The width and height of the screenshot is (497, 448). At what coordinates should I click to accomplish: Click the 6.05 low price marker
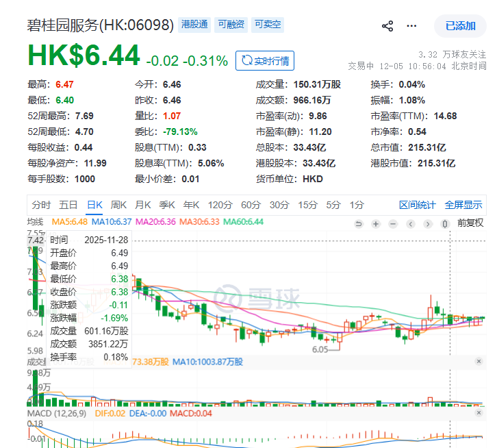[x=321, y=349]
